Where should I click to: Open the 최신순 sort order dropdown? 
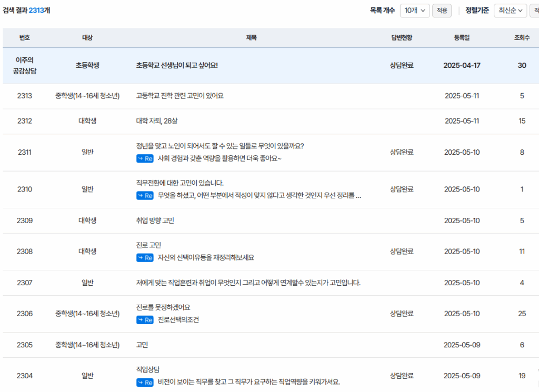point(511,11)
